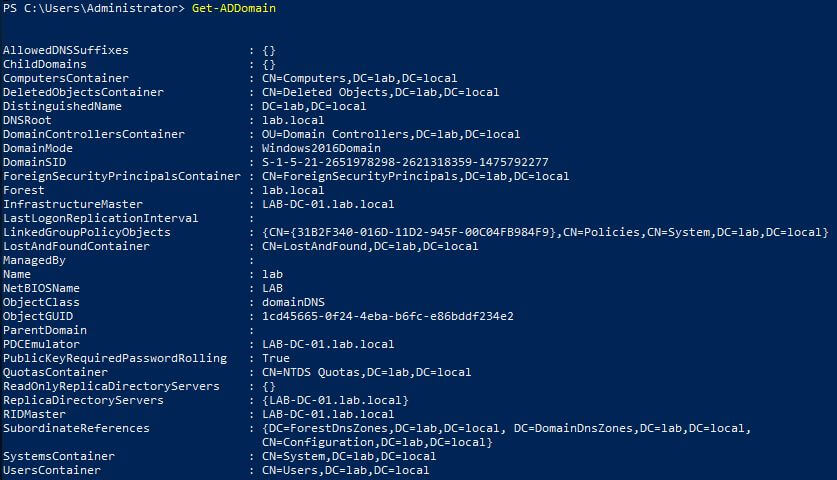This screenshot has height=480, width=837.
Task: Click the ObjectGUID value text
Action: click(388, 317)
